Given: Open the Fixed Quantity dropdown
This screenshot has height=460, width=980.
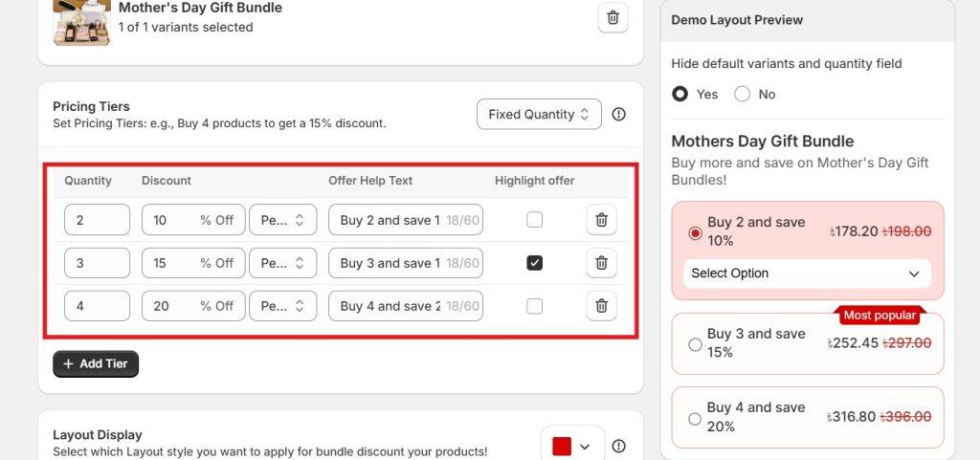Looking at the screenshot, I should pos(539,114).
